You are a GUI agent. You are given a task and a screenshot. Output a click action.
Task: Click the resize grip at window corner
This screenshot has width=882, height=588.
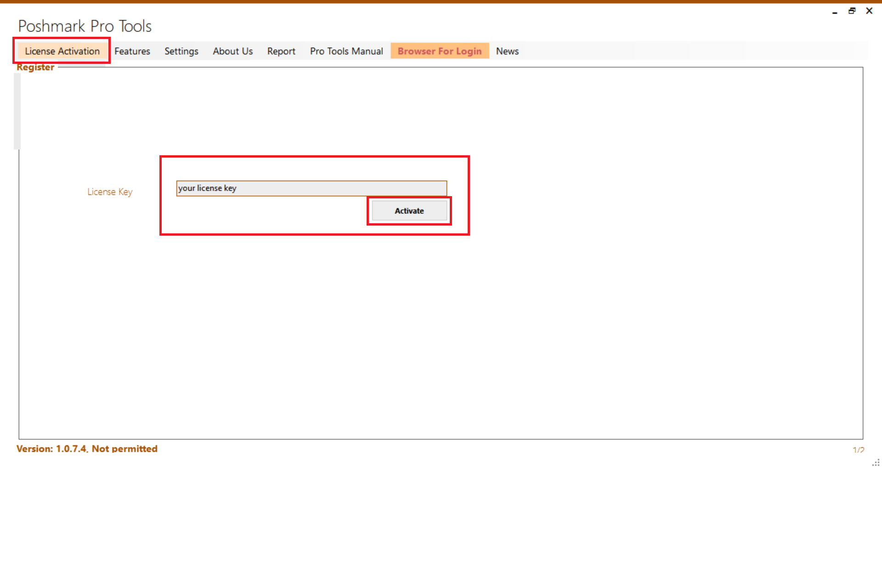tap(876, 463)
